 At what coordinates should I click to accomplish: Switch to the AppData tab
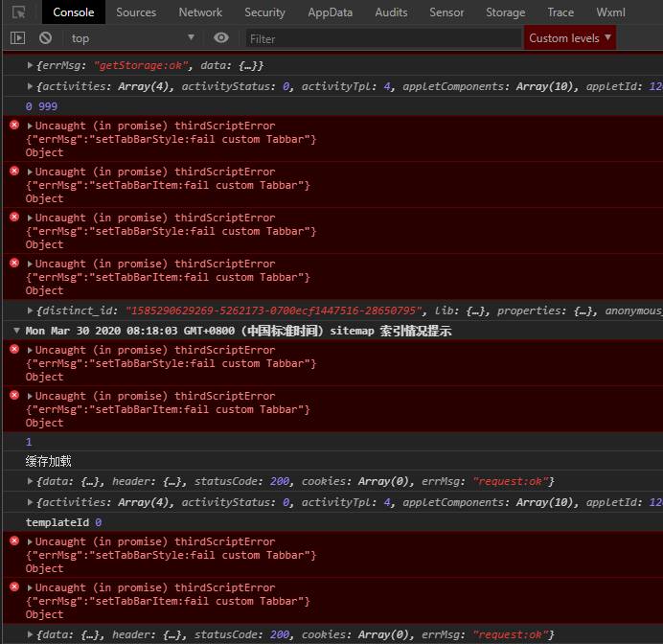(331, 12)
